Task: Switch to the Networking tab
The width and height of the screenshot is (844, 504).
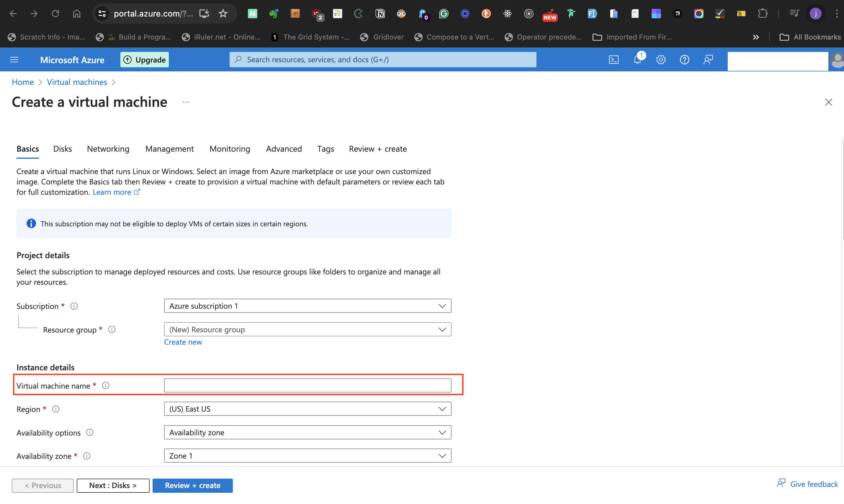Action: pos(108,149)
